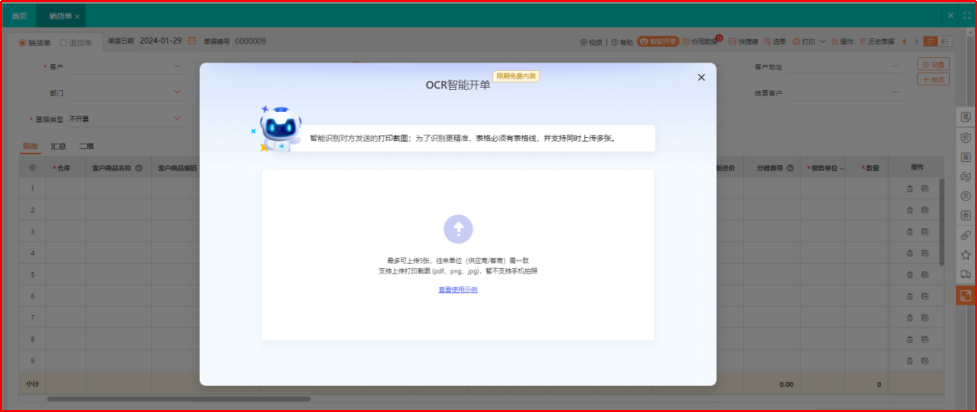Viewport: 977px width, 412px height.
Task: Click help icon next to 分摊费用
Action: click(x=789, y=168)
